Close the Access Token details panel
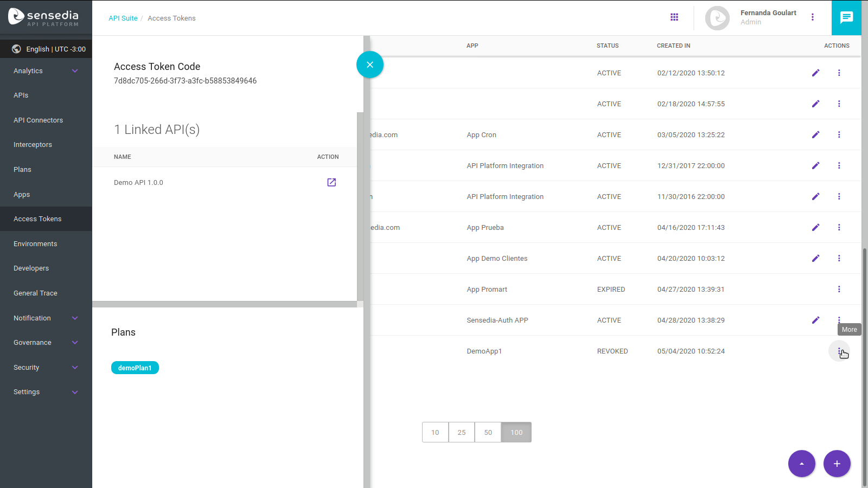 point(370,65)
